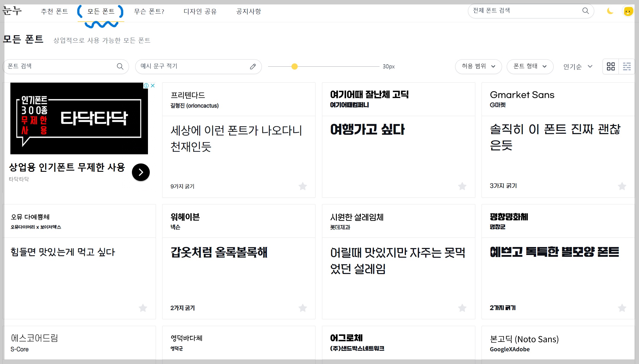This screenshot has height=364, width=639.
Task: Click the S-Core author name
Action: coord(20,349)
